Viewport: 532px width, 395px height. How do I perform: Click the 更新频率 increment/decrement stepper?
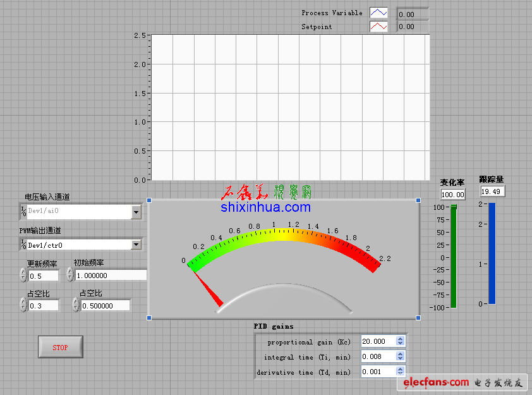pos(23,276)
